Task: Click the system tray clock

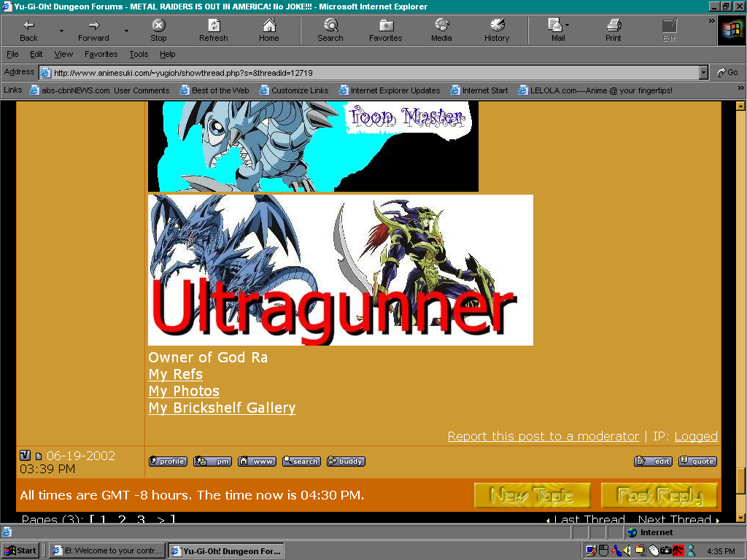Action: [x=721, y=551]
